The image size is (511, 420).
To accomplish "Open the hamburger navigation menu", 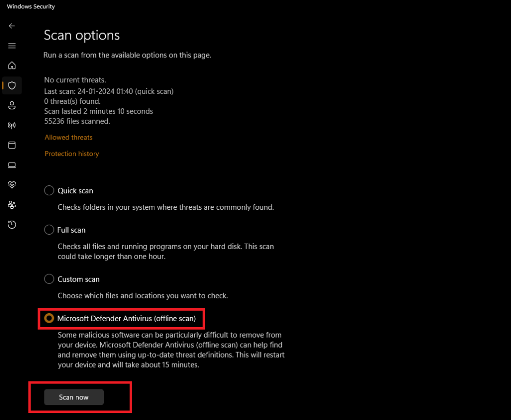I will click(x=12, y=46).
